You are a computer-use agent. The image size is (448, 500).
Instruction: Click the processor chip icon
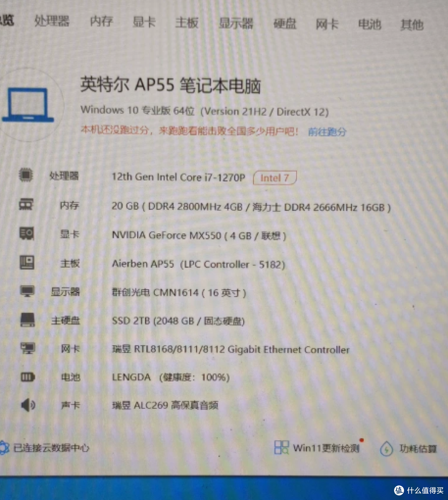coord(26,175)
